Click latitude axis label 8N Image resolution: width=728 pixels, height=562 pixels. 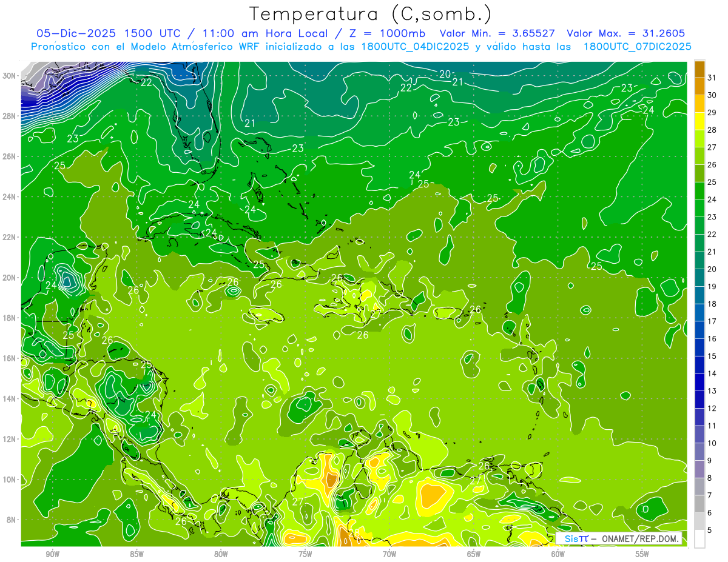click(11, 520)
